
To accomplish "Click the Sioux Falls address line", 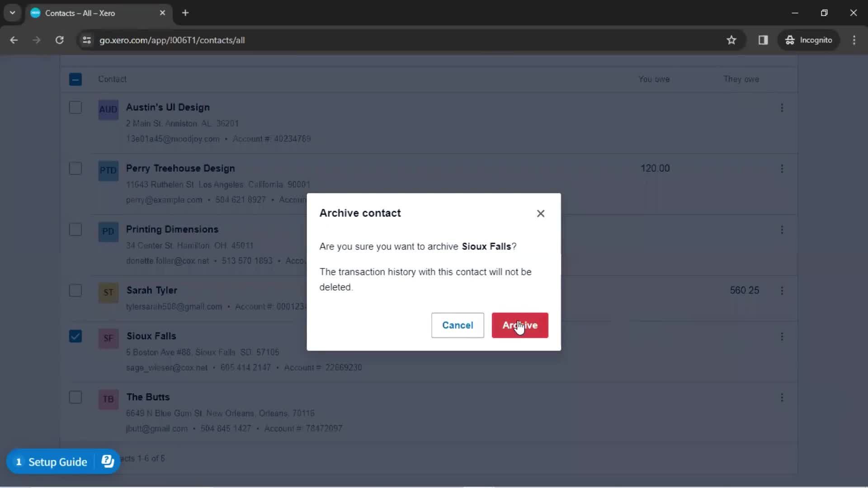I will 203,352.
